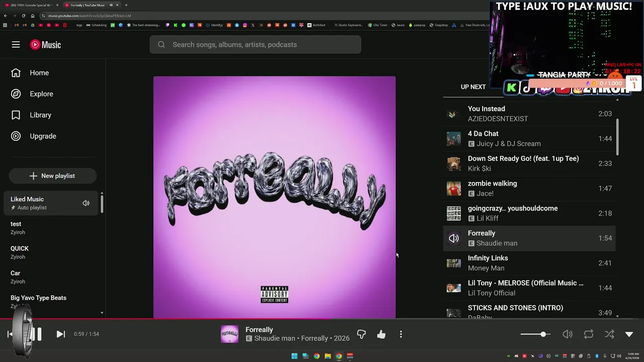Viewport: 644px width, 362px height.
Task: Open File Explorer from the taskbar
Action: (328, 356)
